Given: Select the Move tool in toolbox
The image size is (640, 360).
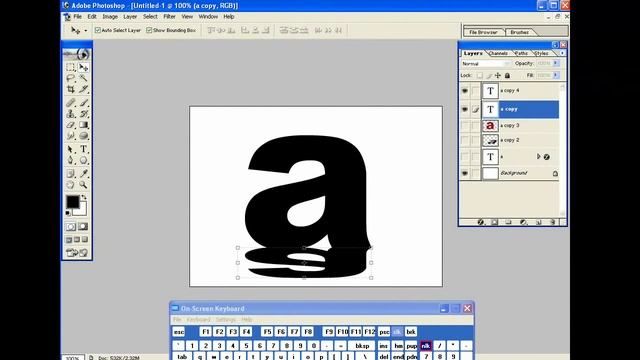Looking at the screenshot, I should coord(83,67).
